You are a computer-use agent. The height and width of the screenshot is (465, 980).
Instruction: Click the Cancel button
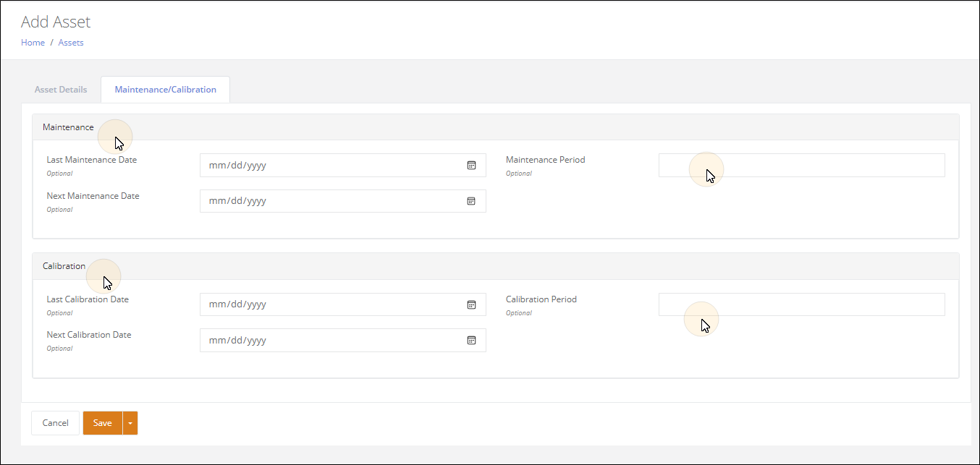pos(55,423)
